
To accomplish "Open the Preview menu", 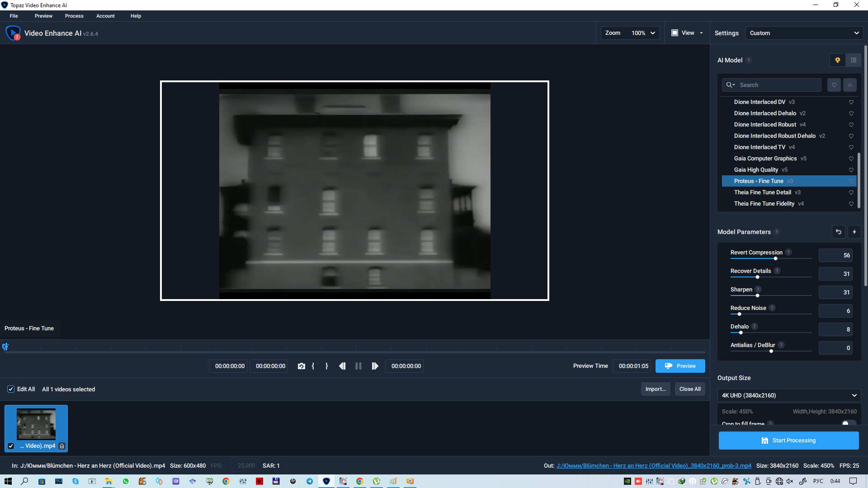I will coord(43,16).
